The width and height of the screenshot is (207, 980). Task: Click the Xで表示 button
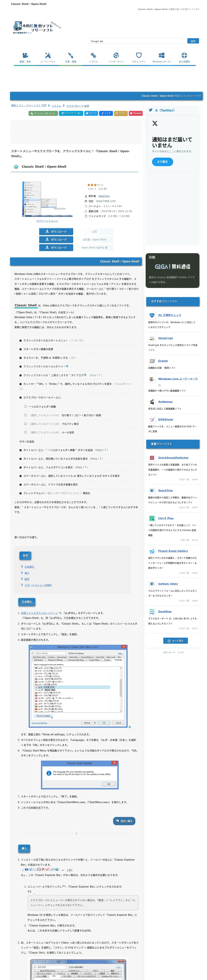[x=162, y=162]
